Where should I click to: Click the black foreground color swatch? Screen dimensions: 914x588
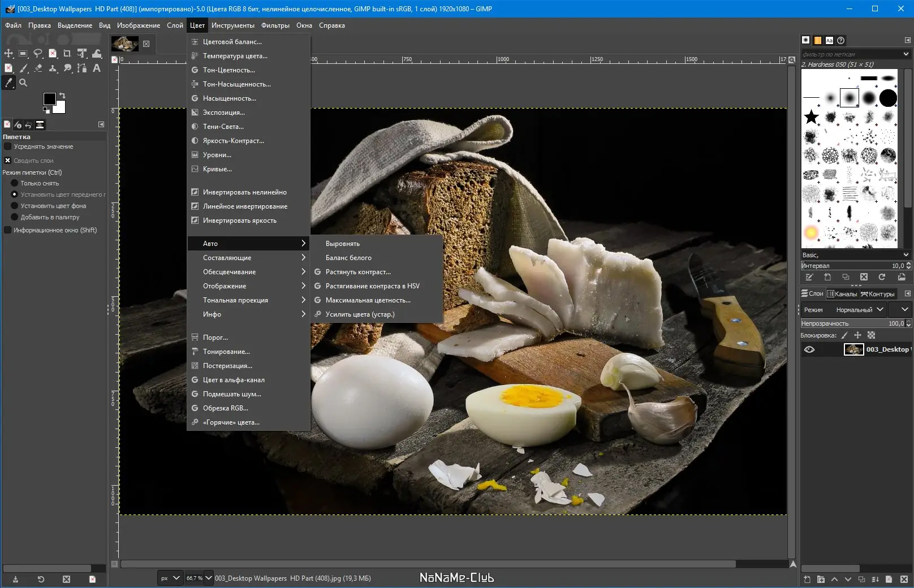point(49,99)
